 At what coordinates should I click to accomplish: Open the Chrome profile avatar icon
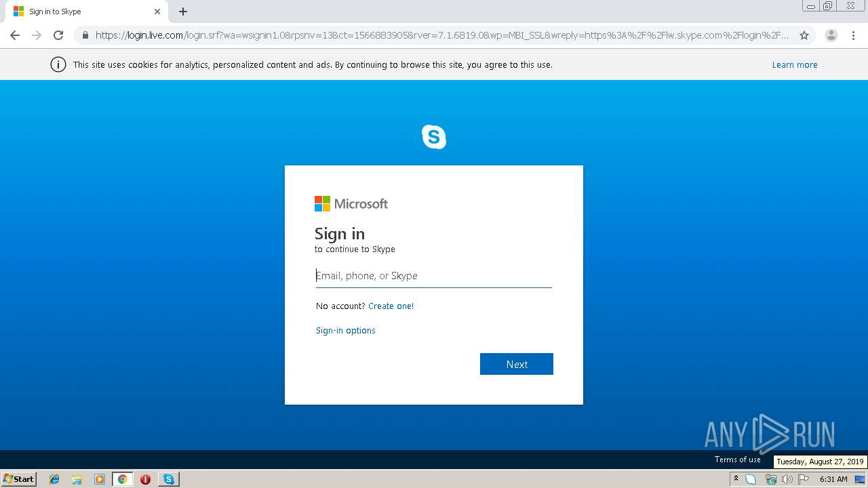point(831,35)
